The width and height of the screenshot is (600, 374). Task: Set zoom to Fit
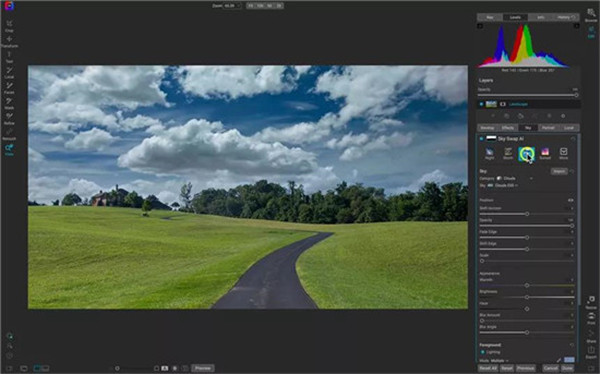(251, 6)
